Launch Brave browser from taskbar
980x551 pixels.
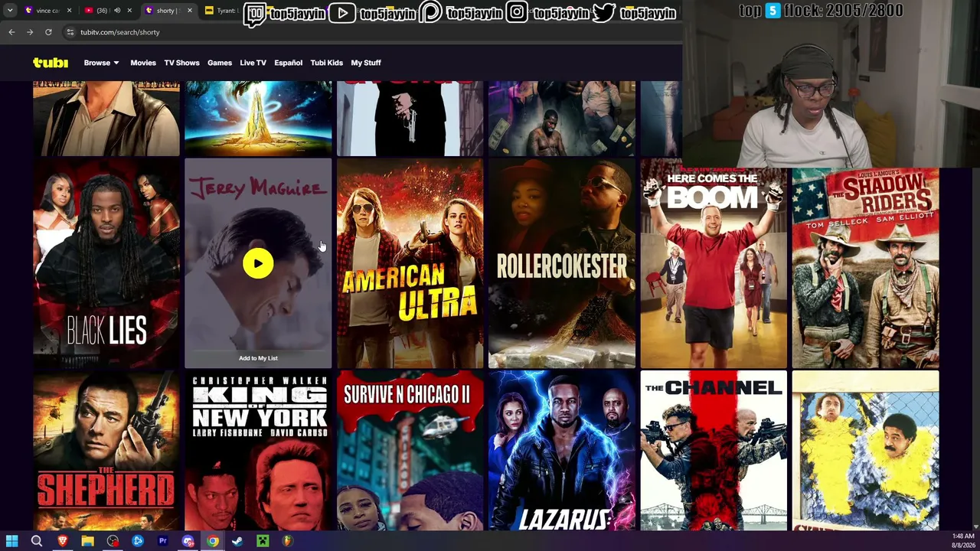click(63, 541)
